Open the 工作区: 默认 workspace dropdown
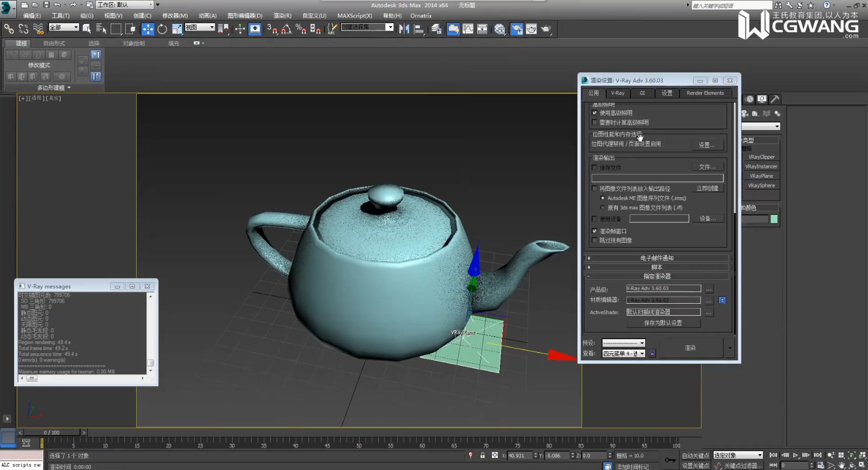This screenshot has width=868, height=470. [x=125, y=4]
